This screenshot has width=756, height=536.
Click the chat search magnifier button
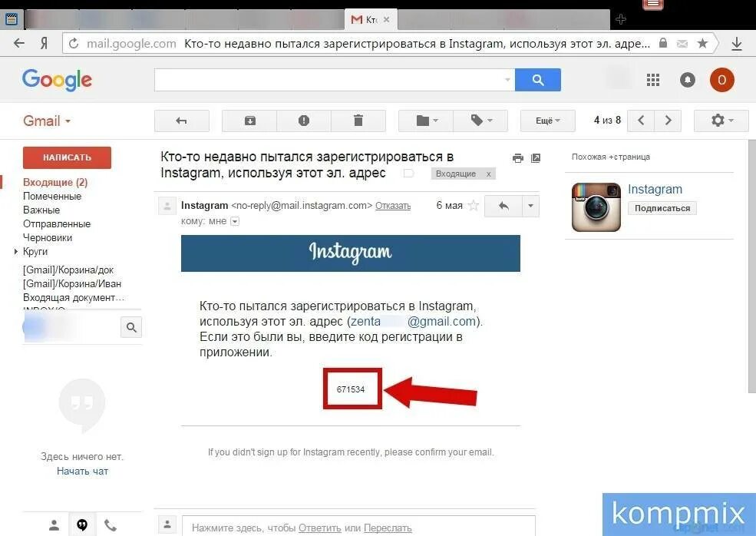(x=131, y=328)
